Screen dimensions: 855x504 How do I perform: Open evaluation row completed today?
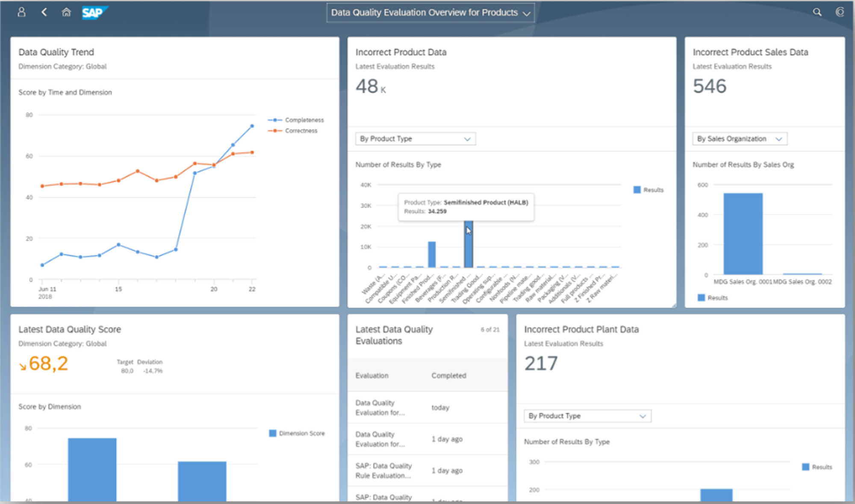[x=427, y=408]
